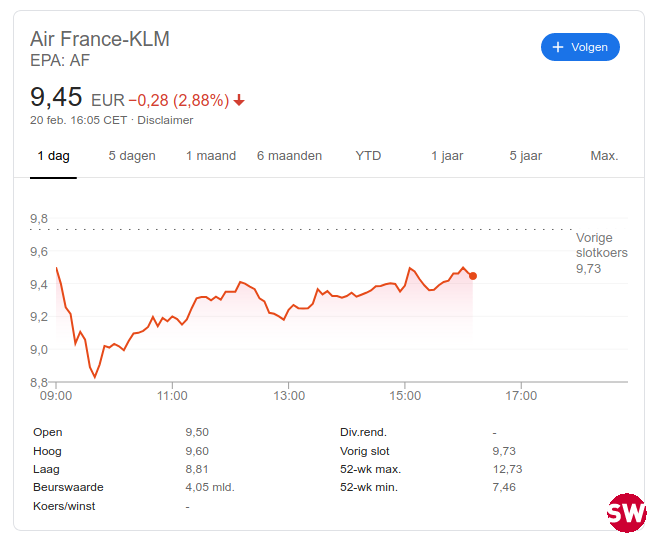This screenshot has width=657, height=543.
Task: Switch to YTD chart view
Action: (x=368, y=156)
